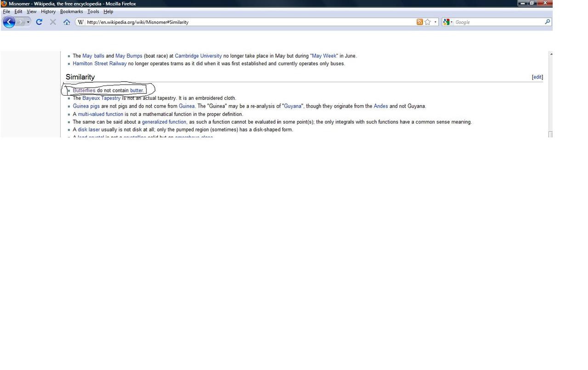Viewport: 588px width, 370px height.
Task: Bookmark this page with the star icon
Action: (x=428, y=22)
